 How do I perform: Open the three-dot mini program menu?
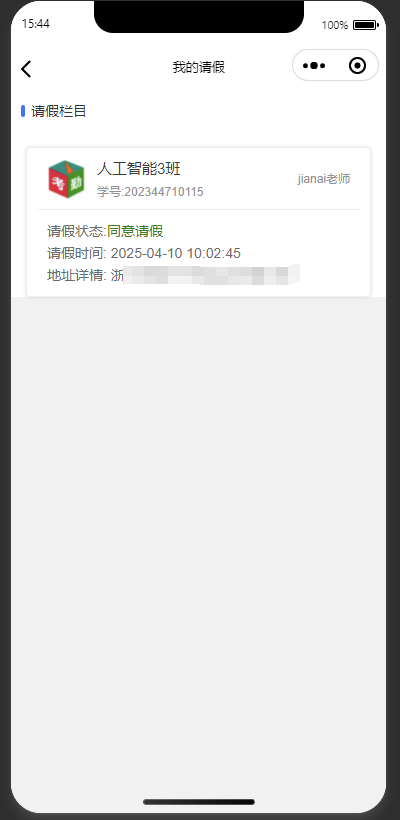click(x=314, y=66)
